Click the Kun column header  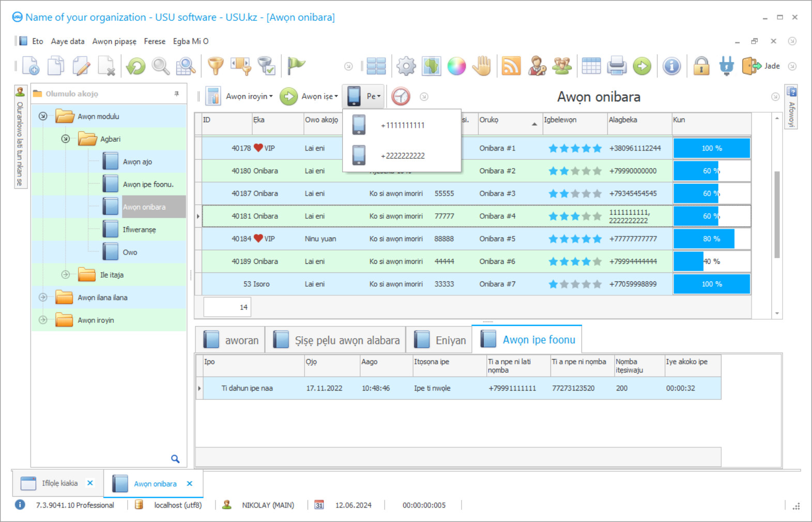tap(711, 124)
